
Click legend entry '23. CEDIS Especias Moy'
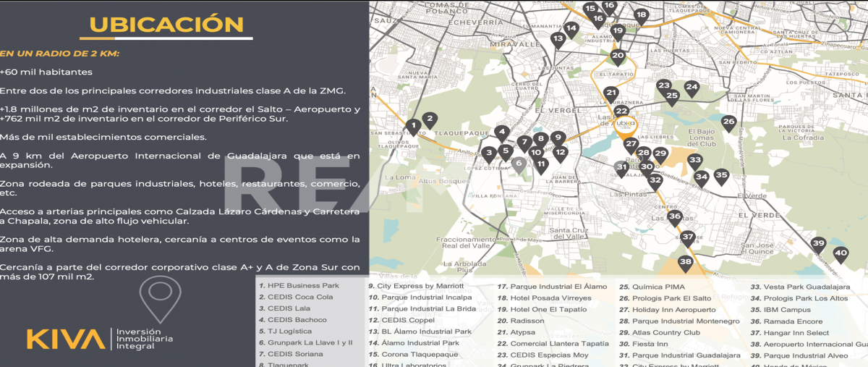[x=543, y=356]
